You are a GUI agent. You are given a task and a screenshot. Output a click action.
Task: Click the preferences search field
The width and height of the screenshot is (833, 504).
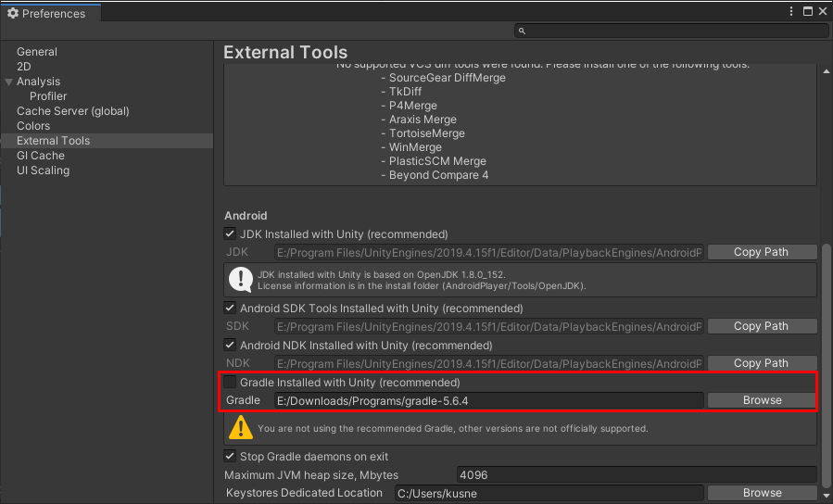[671, 31]
